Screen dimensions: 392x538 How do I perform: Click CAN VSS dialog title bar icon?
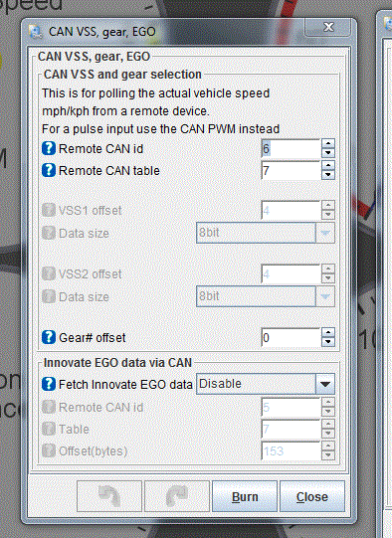point(35,32)
